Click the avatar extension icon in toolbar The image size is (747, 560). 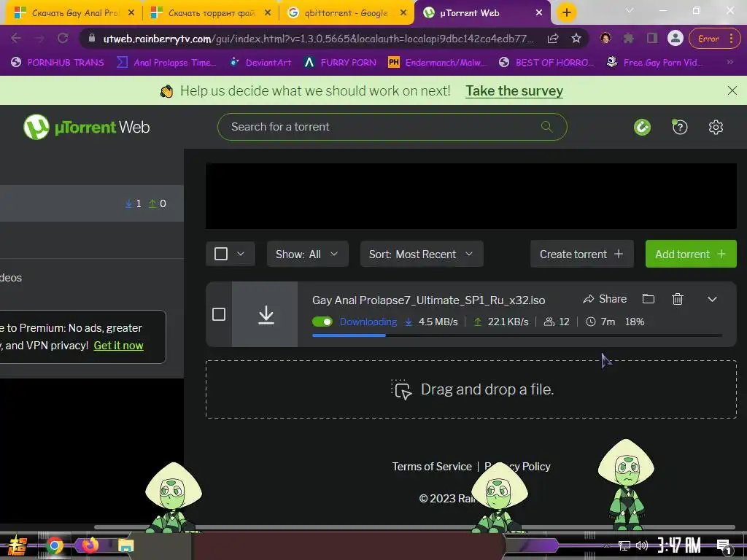[x=605, y=39]
